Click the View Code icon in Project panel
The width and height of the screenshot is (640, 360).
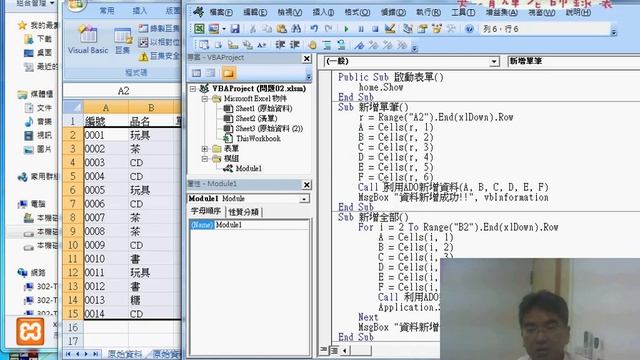196,73
